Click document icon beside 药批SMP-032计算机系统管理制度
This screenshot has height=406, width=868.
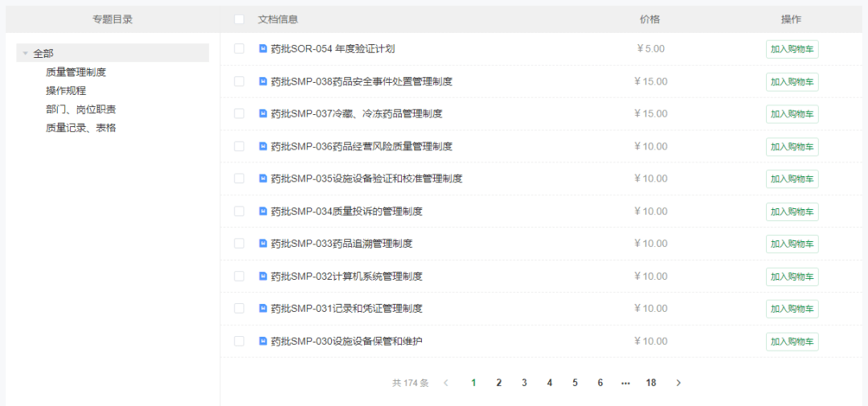pos(263,276)
